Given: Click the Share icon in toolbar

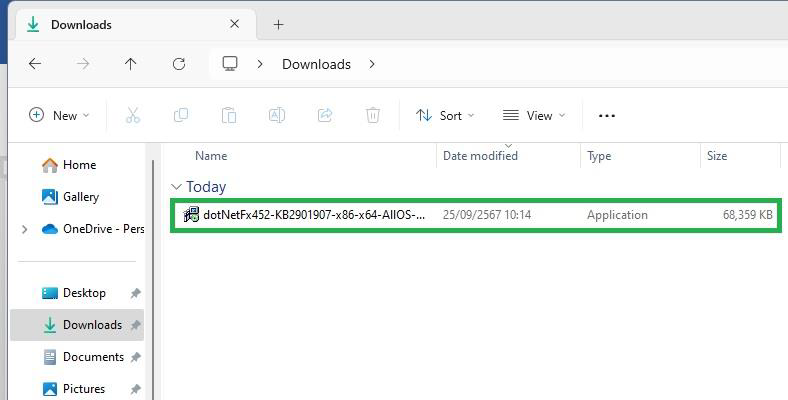Looking at the screenshot, I should tap(325, 116).
